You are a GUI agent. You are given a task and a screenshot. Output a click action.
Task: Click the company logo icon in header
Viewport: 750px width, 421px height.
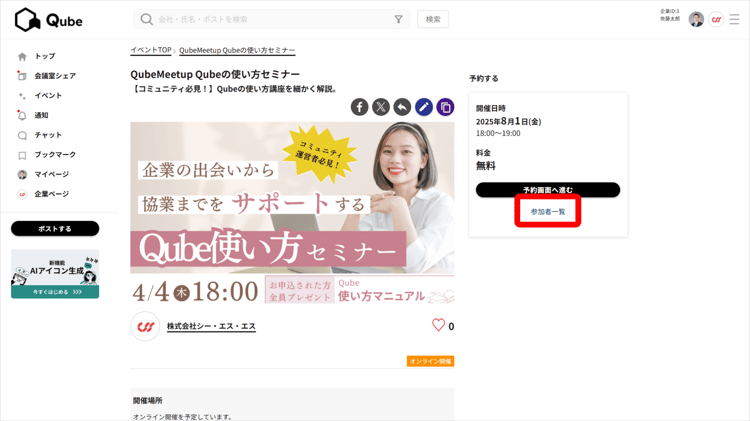click(716, 19)
